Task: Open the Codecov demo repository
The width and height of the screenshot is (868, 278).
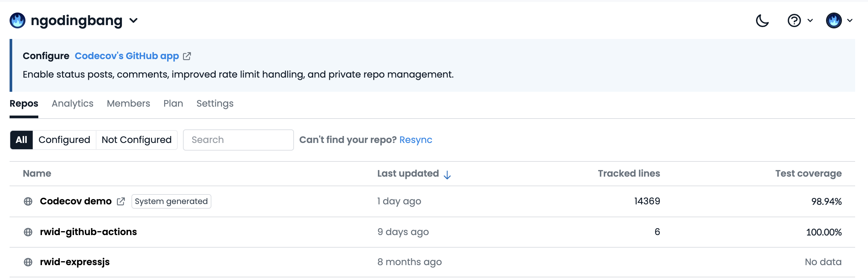Action: pyautogui.click(x=76, y=201)
